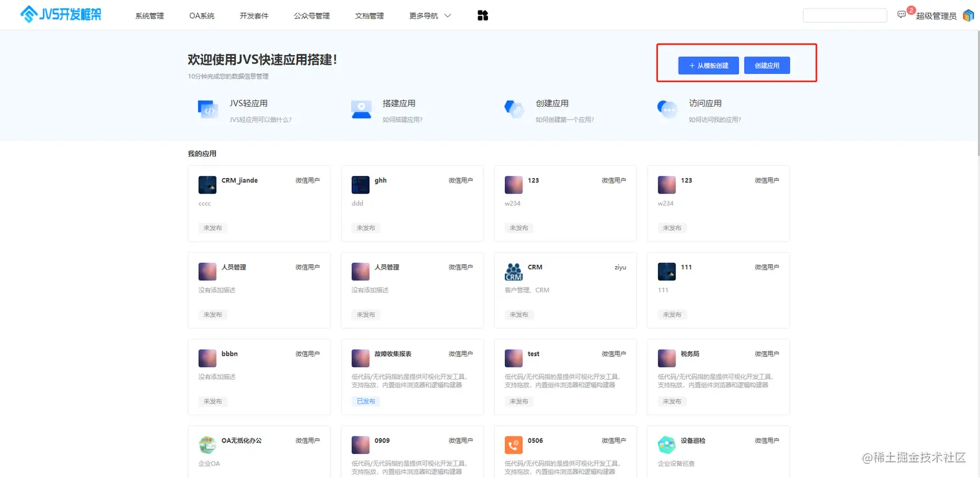Viewport: 980px width, 478px height.
Task: Open the 开发套件 menu
Action: pos(254,16)
